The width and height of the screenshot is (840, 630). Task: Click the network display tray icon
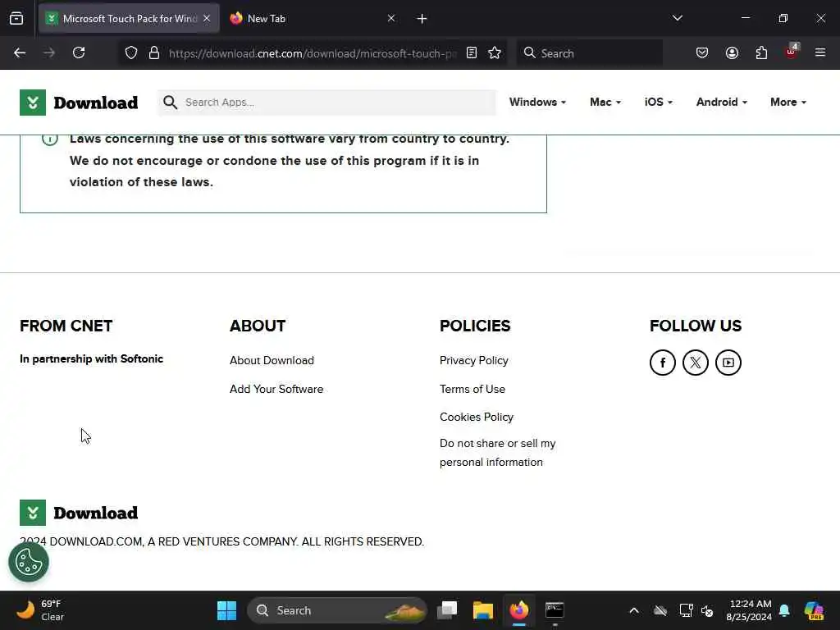click(x=687, y=610)
